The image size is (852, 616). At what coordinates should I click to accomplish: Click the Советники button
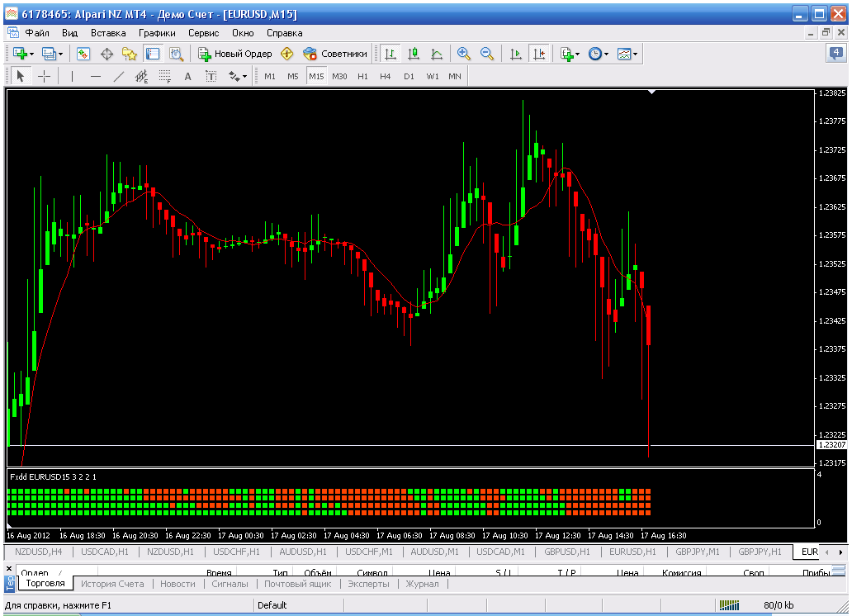tap(335, 54)
